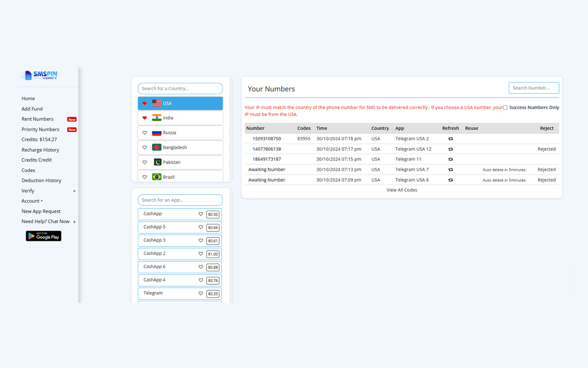Screen dimensions: 588x368
Task: Click the SMSPIN Verify logo
Action: point(39,75)
